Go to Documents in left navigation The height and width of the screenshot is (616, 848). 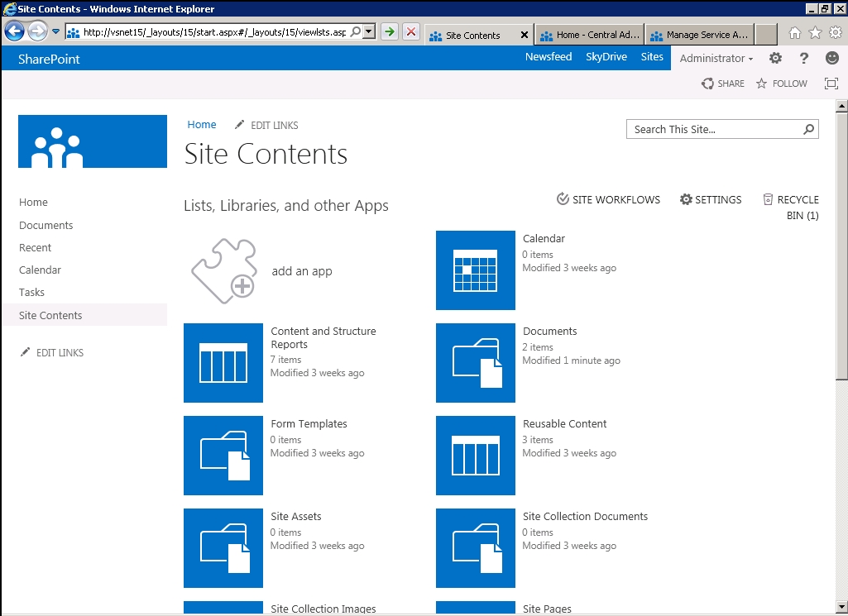(x=46, y=226)
